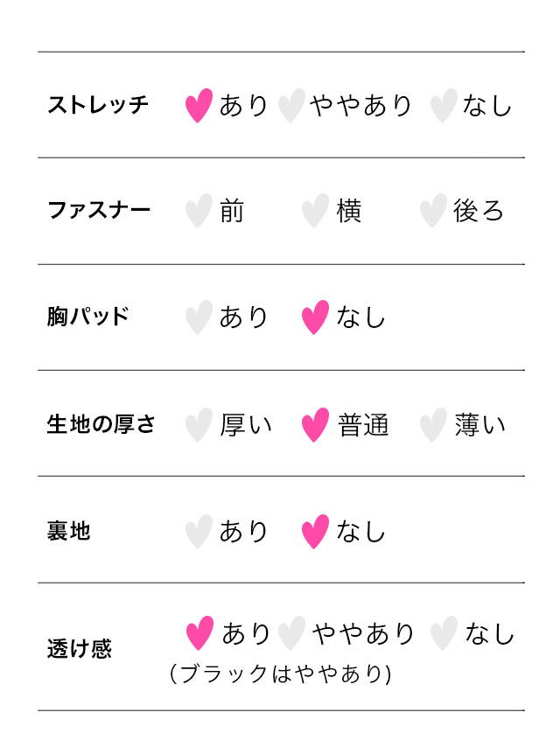Click the gray heart for 透け感 なし
Screen dimensions: 560x747
(444, 633)
